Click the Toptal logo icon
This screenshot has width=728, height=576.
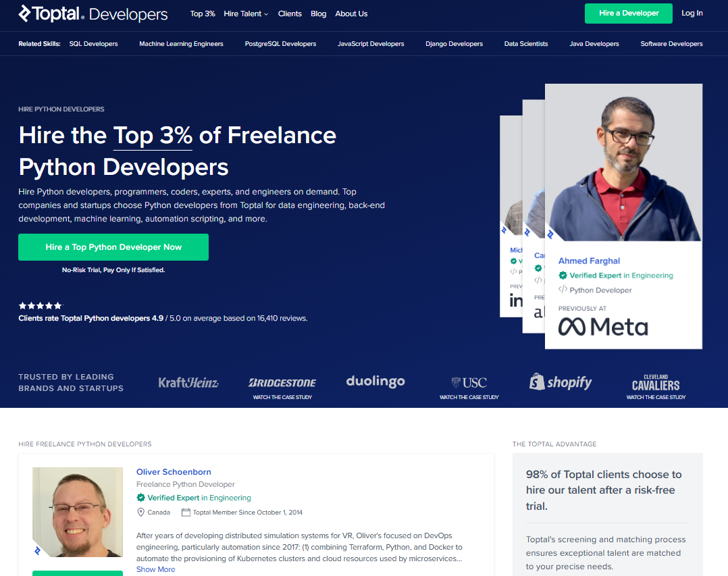point(25,14)
